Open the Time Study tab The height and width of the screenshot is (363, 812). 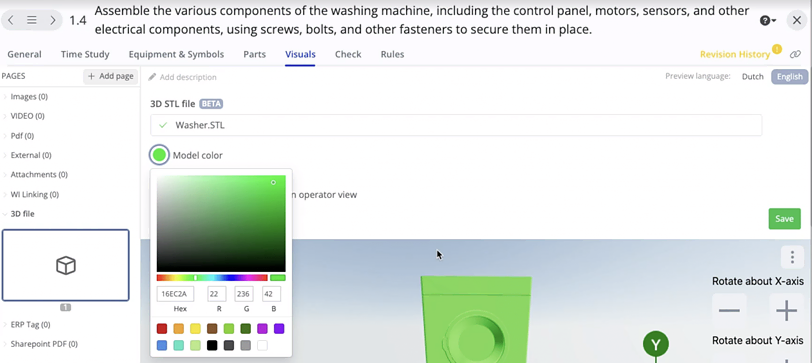tap(85, 54)
